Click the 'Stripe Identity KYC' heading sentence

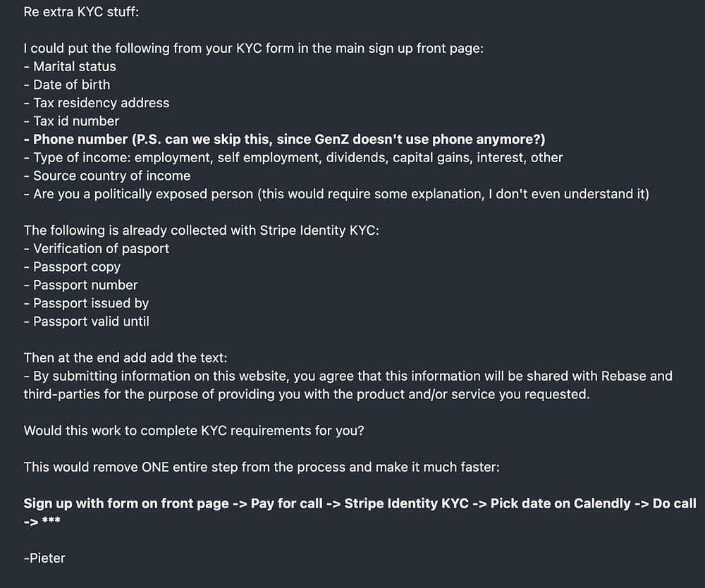point(202,231)
